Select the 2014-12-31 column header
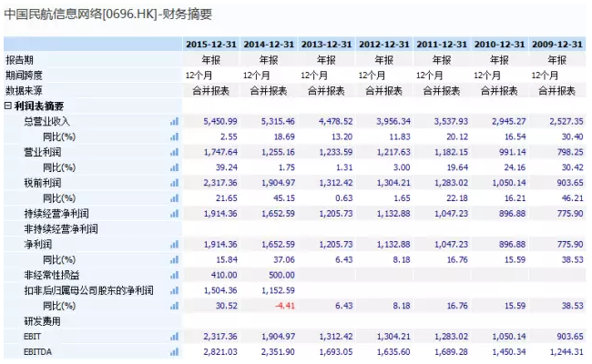Viewport: 592px width, 364px height. pyautogui.click(x=269, y=45)
